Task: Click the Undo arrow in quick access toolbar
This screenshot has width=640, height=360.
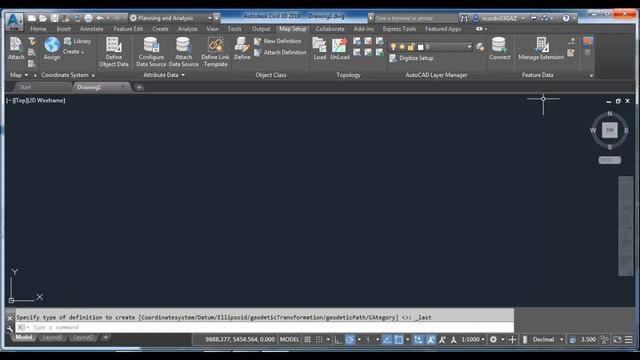Action: 100,18
